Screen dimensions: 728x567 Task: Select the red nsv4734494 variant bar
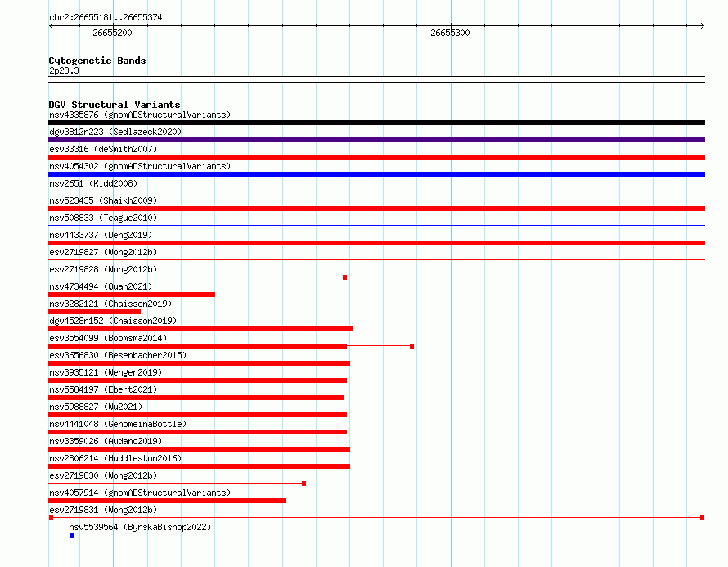132,295
